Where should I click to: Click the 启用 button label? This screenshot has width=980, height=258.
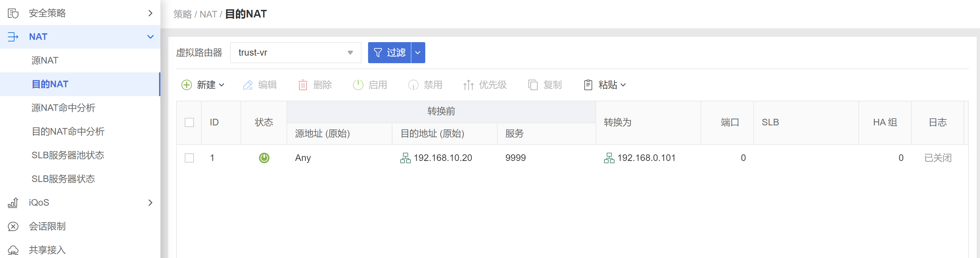click(x=378, y=85)
